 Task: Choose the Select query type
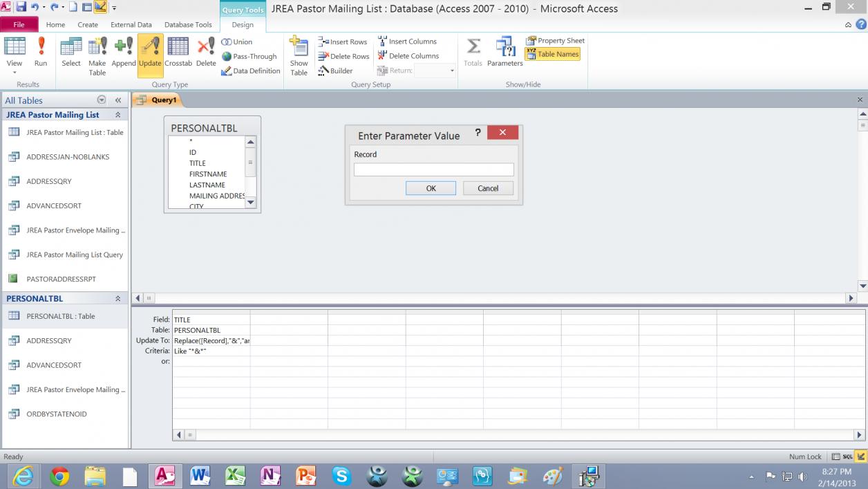[x=71, y=53]
